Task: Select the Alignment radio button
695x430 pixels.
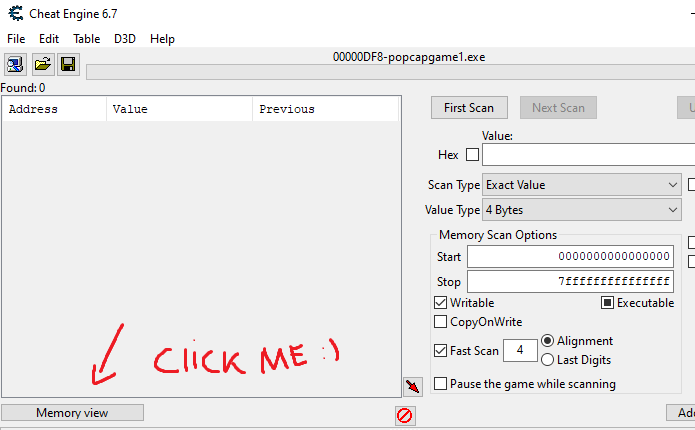Action: coord(547,340)
